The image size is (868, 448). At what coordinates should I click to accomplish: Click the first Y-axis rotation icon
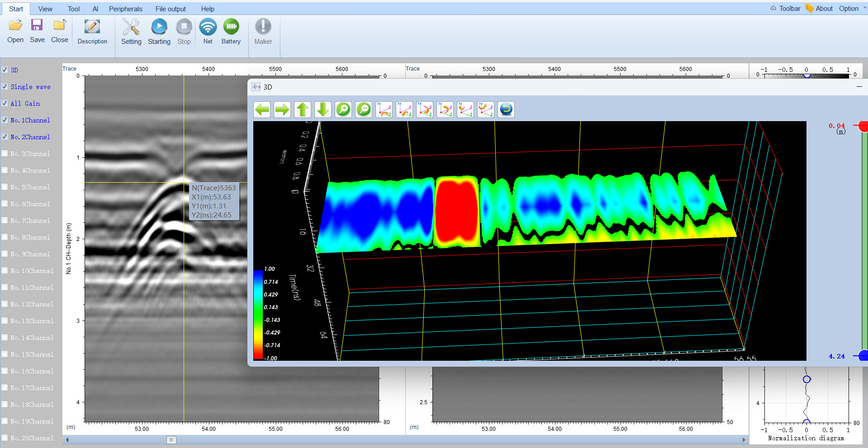[x=425, y=109]
